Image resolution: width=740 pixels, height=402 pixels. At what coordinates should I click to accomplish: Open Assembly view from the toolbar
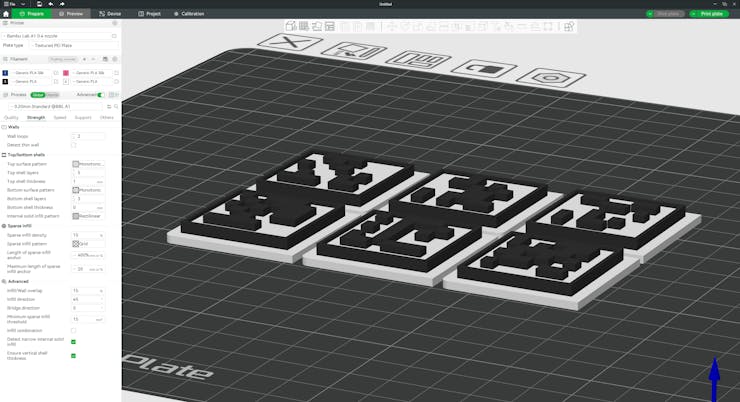coord(569,26)
